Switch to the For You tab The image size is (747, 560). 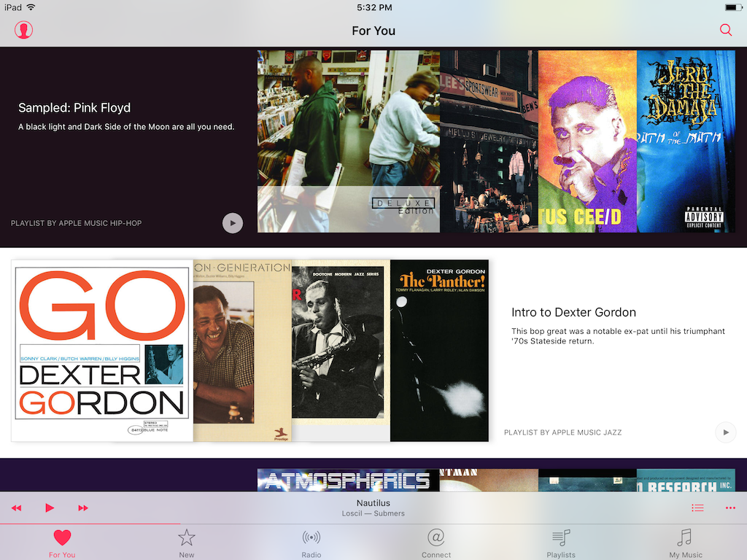click(x=62, y=543)
